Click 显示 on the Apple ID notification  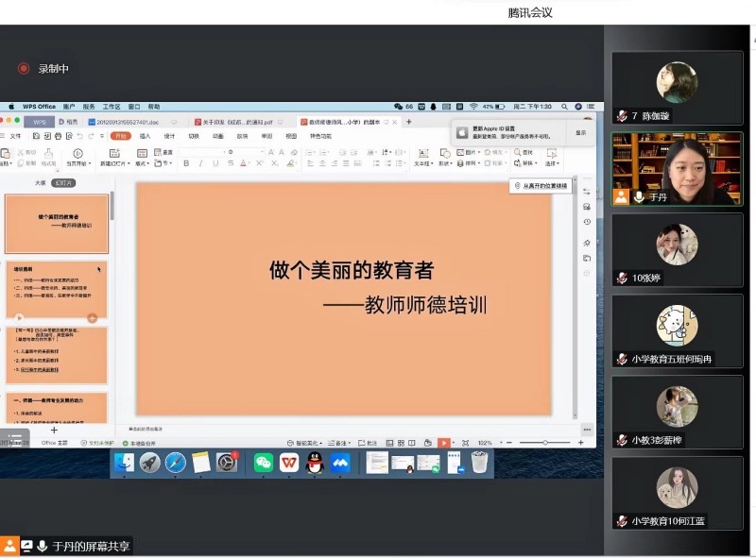point(581,132)
